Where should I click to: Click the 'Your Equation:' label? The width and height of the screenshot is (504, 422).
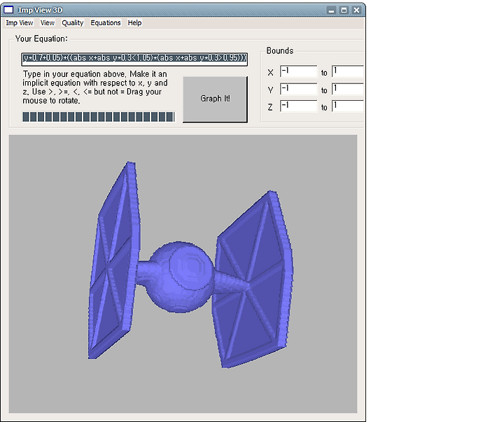(41, 39)
